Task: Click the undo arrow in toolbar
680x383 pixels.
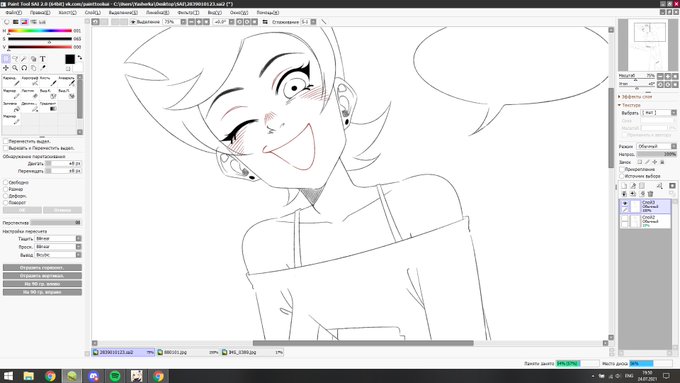Action: (x=95, y=22)
